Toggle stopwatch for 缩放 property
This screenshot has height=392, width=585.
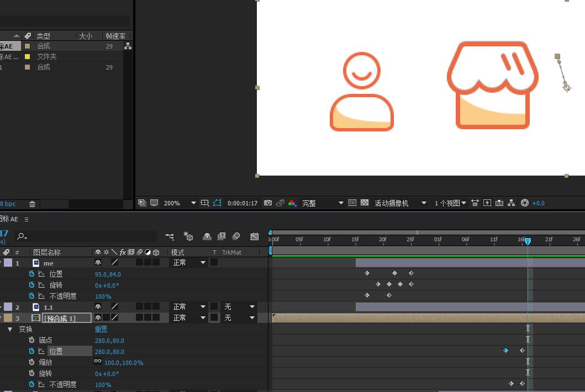coord(31,362)
